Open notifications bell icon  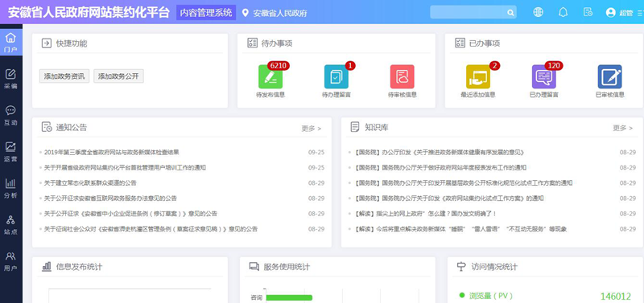point(563,12)
